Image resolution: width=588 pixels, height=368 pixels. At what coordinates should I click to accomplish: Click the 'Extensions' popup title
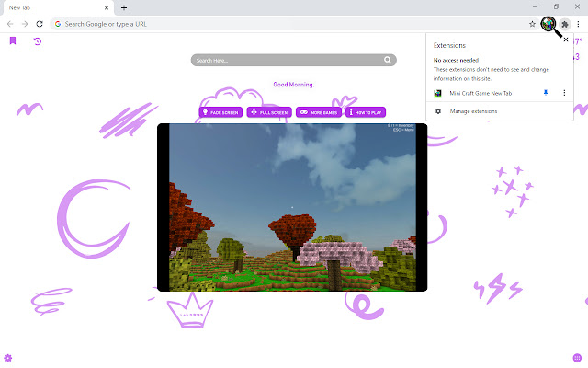pos(449,45)
